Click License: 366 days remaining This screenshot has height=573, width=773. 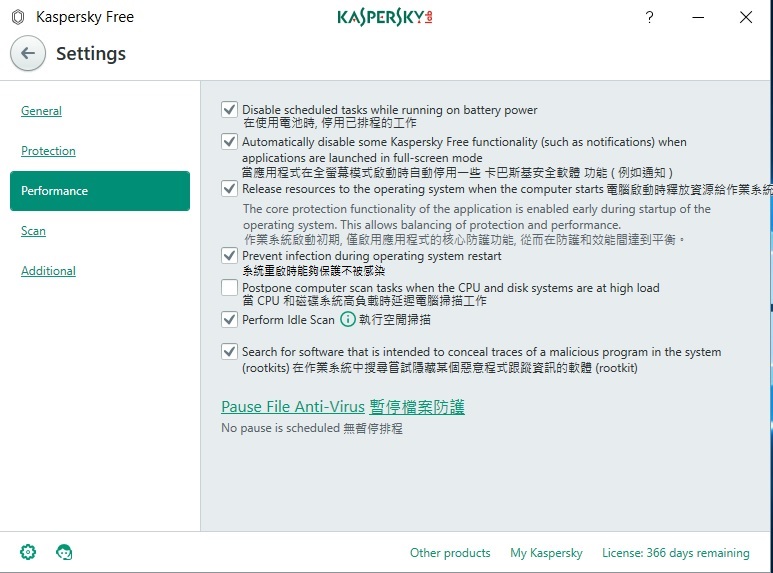[675, 553]
